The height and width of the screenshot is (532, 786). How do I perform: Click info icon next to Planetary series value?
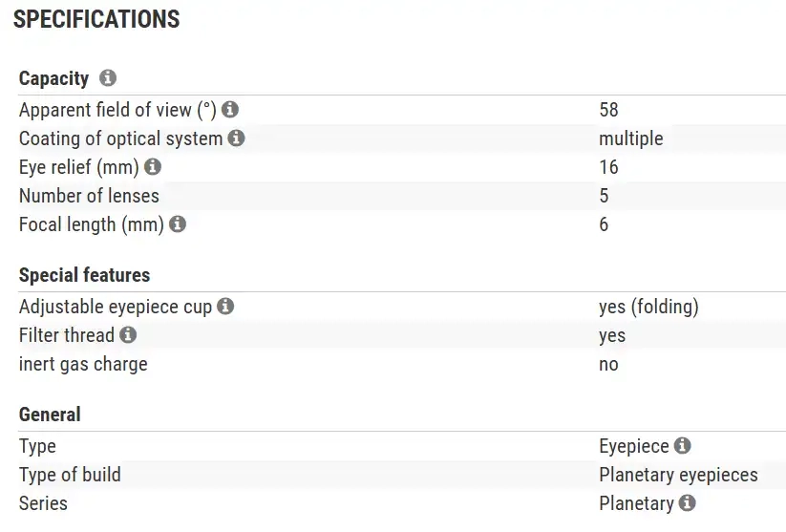[x=687, y=503]
